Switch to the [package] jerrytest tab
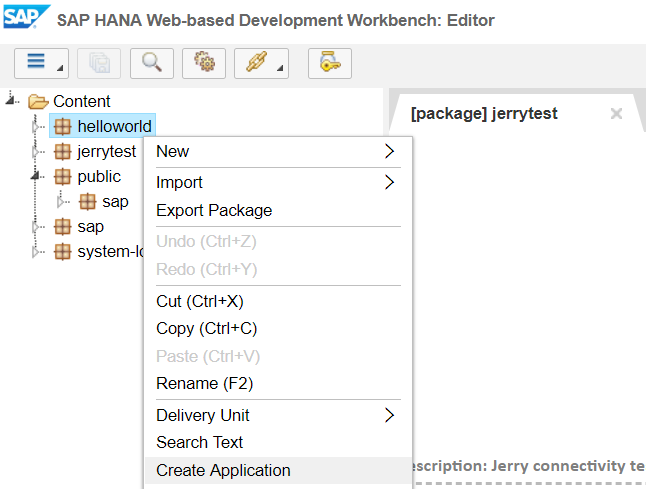Viewport: 646px width, 489px height. pyautogui.click(x=484, y=113)
